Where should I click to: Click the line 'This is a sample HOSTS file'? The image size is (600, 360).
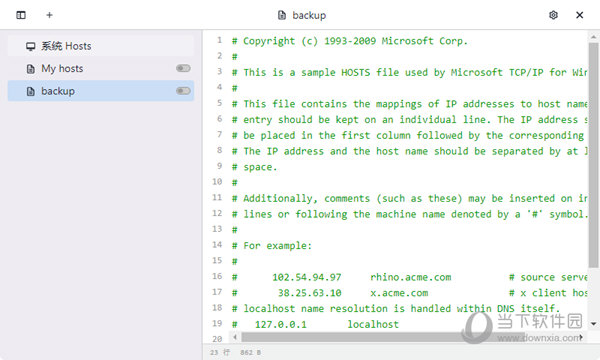click(x=409, y=72)
